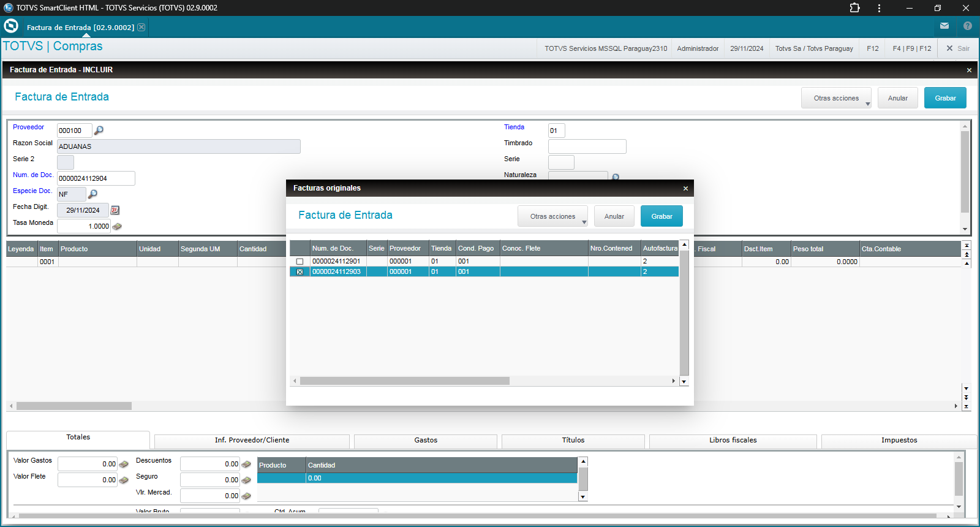This screenshot has width=980, height=527.
Task: Click the Proveedor code input field
Action: (x=75, y=131)
